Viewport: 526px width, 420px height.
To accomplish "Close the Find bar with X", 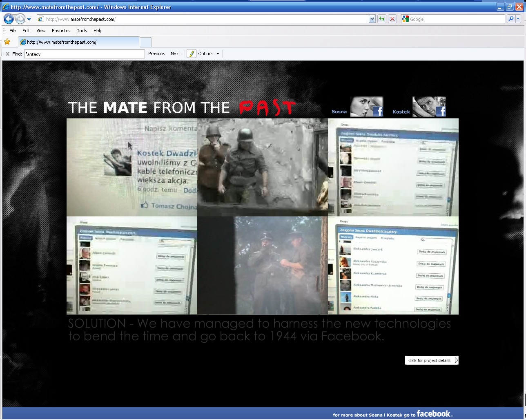I will pyautogui.click(x=7, y=54).
